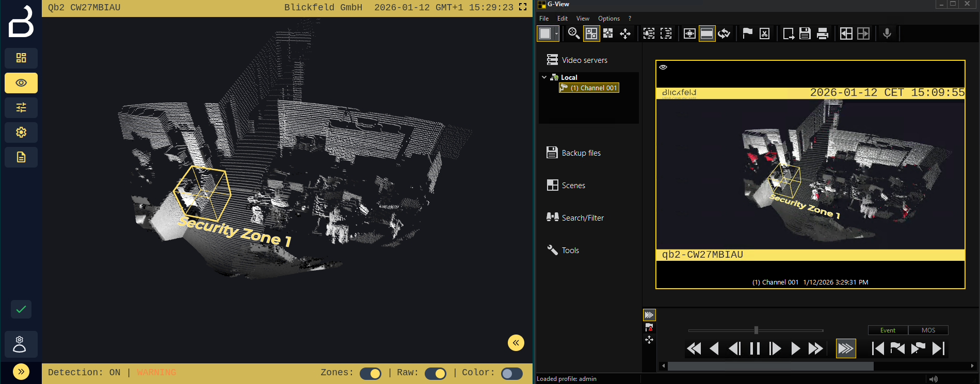
Task: Click the microphone icon in G-View toolbar
Action: pos(887,34)
